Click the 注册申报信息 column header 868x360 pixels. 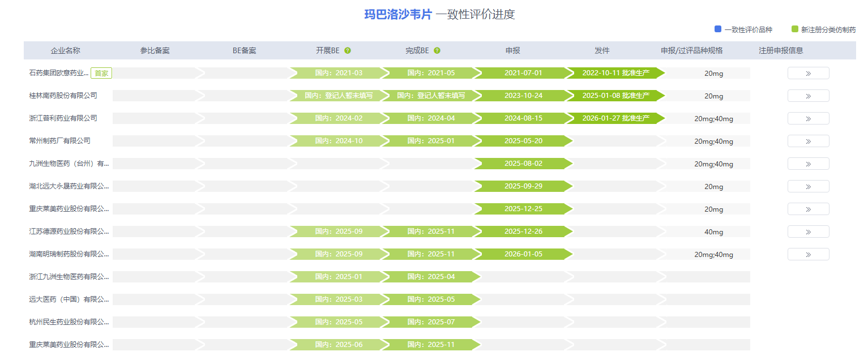(x=781, y=50)
